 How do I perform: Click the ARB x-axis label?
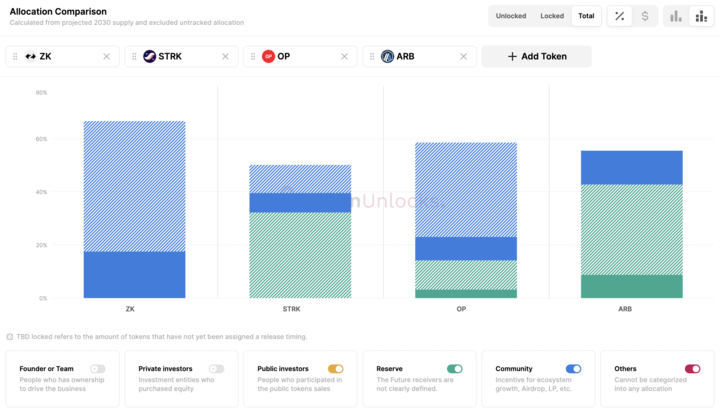625,309
